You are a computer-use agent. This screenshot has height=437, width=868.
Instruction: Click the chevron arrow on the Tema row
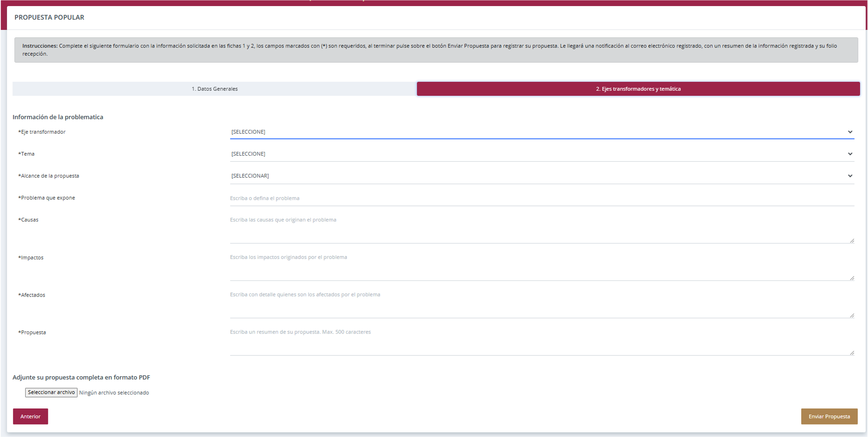click(x=850, y=154)
